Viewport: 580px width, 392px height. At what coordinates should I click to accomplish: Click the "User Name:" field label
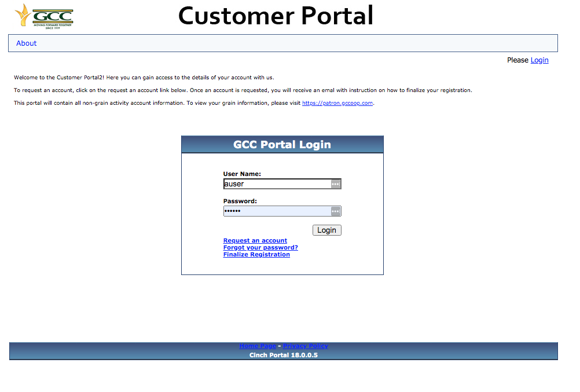tap(242, 174)
